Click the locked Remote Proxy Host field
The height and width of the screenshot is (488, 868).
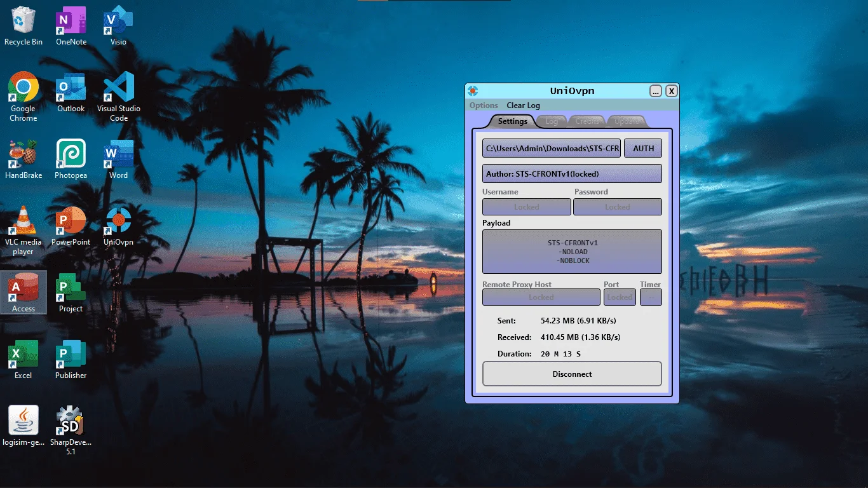[x=541, y=297]
